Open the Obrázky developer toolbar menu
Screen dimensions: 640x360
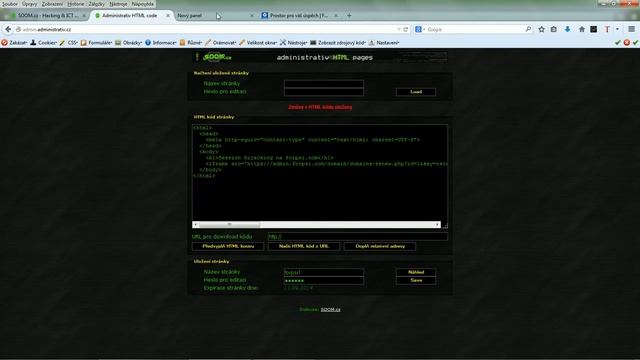pos(129,42)
